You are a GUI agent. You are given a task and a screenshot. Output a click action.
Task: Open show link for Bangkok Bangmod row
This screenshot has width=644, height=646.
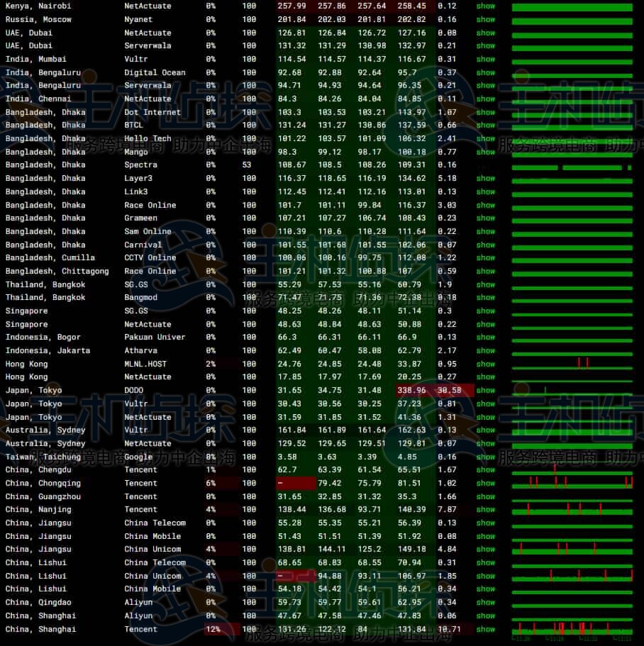[485, 297]
